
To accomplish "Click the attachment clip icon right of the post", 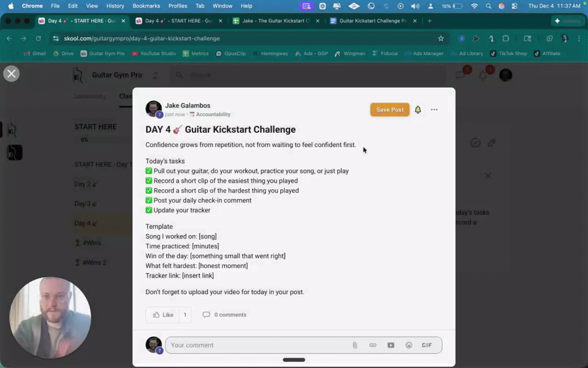I will click(492, 142).
